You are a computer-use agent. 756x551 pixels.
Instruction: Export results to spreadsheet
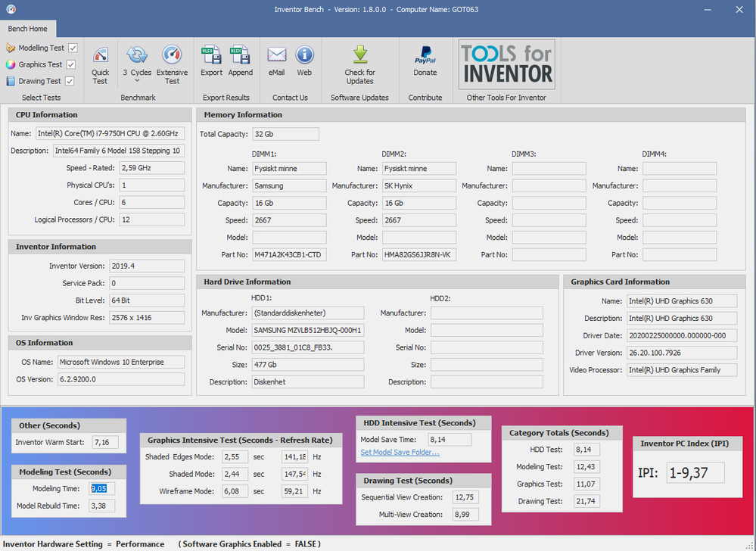(211, 61)
